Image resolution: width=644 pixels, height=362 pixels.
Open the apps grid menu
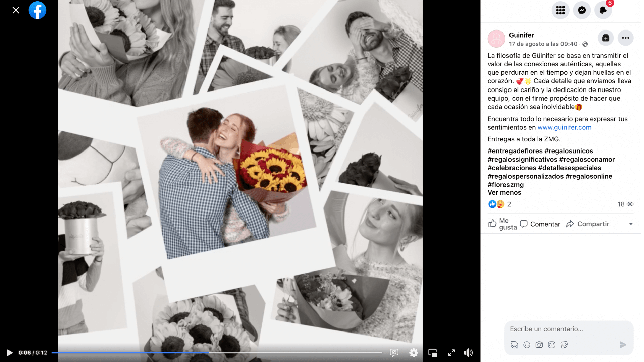[560, 10]
